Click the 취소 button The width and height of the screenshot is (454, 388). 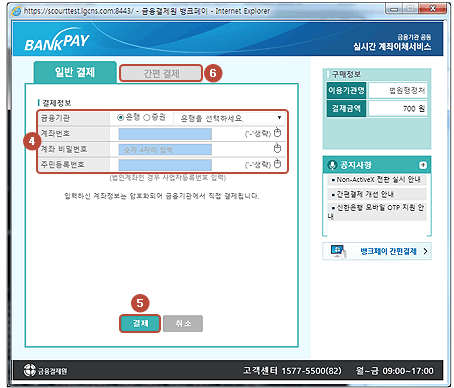[x=183, y=323]
